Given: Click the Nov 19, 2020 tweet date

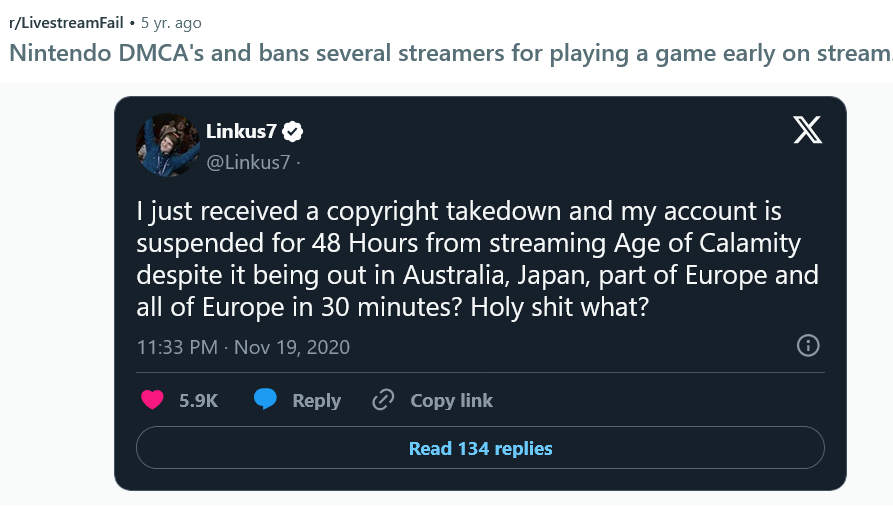Looking at the screenshot, I should click(293, 347).
